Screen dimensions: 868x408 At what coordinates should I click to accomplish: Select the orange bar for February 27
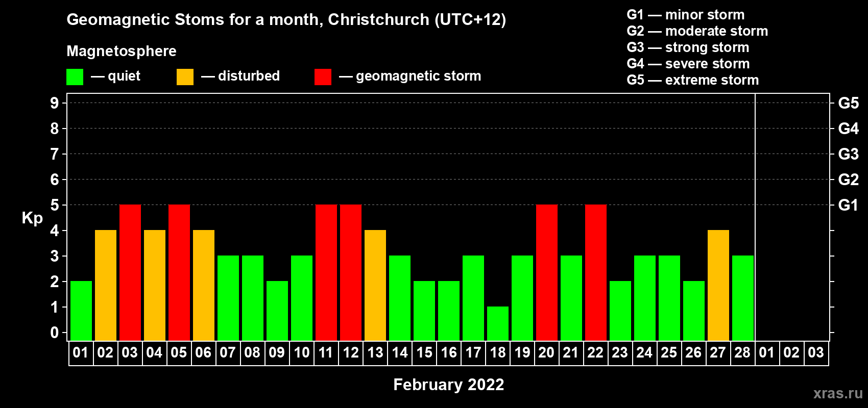click(x=718, y=285)
